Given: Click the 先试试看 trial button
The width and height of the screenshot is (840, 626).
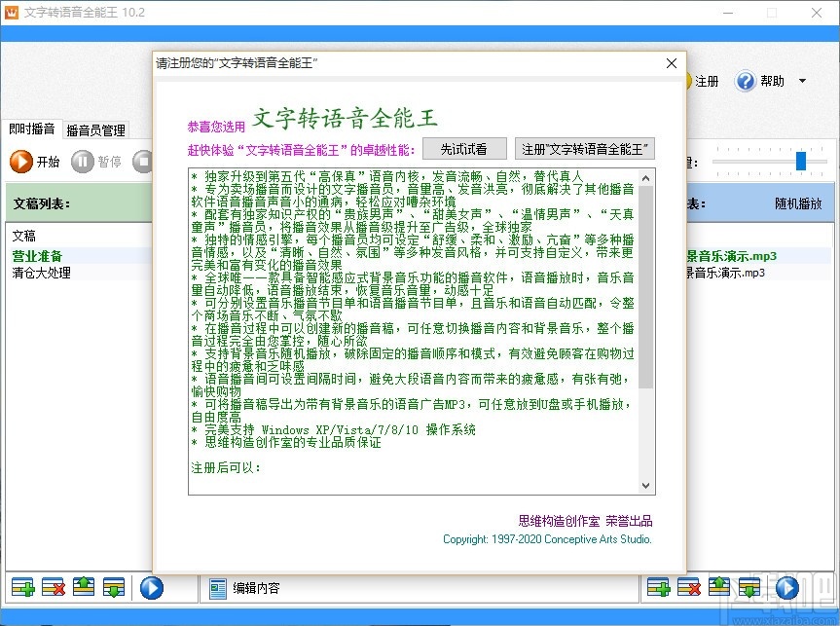Looking at the screenshot, I should (x=464, y=149).
